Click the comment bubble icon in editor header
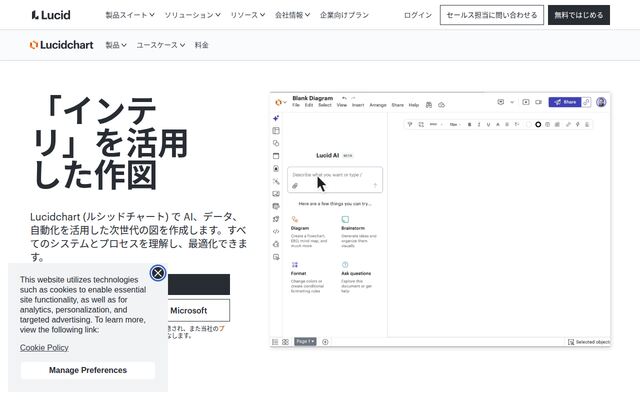 (500, 102)
